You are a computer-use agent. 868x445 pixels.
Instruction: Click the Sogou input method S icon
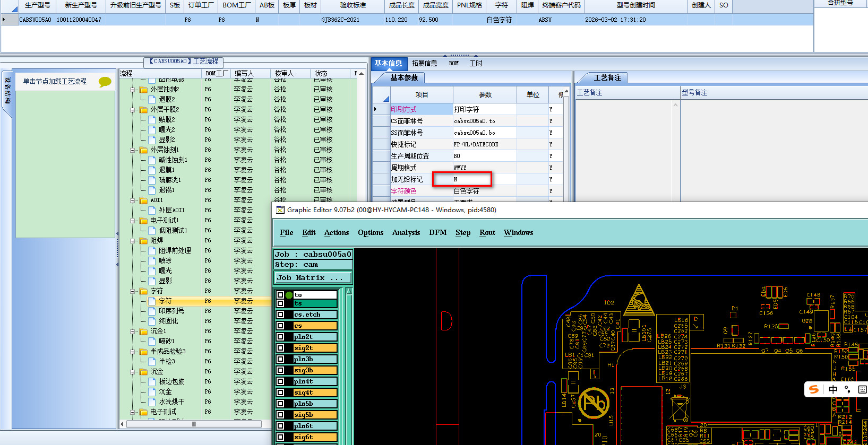click(x=814, y=389)
